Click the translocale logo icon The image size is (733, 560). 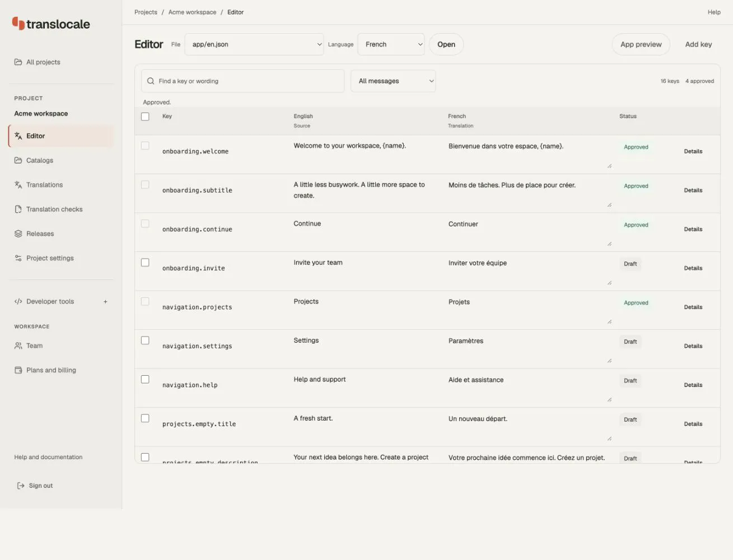click(x=18, y=24)
